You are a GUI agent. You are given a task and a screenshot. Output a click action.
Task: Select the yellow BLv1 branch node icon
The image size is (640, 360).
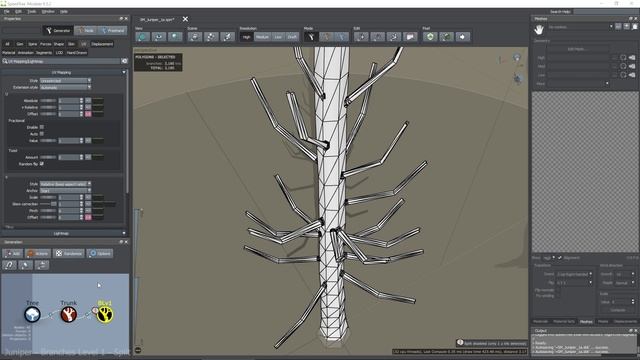pos(105,314)
